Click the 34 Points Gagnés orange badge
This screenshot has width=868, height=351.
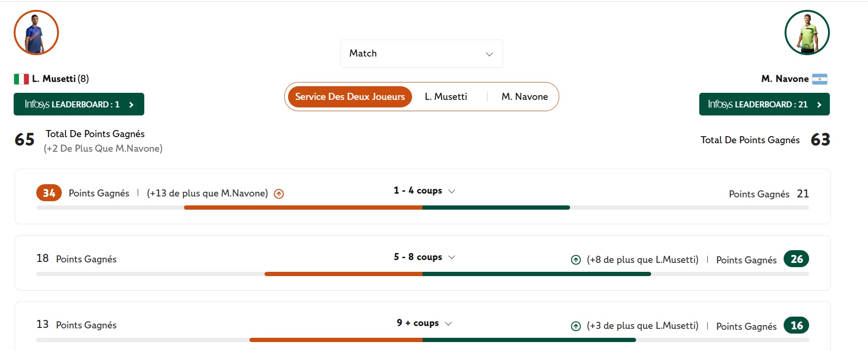(x=49, y=193)
